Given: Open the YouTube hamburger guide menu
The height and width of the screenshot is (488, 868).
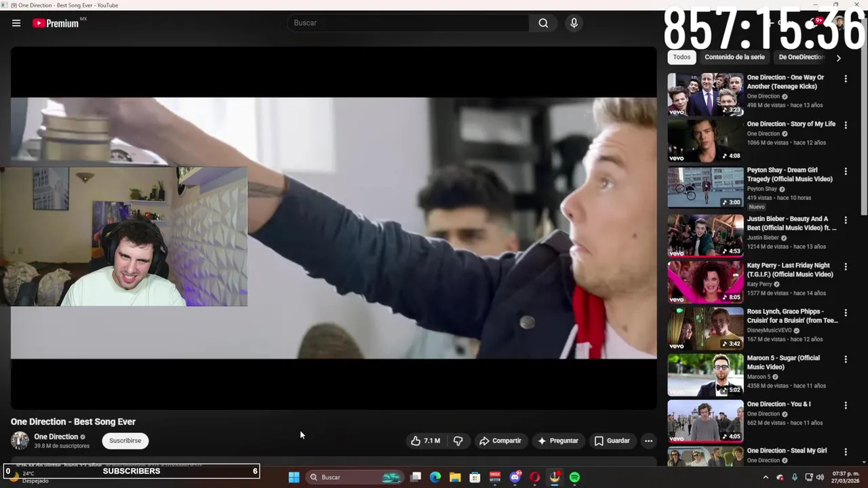Looking at the screenshot, I should tap(16, 23).
